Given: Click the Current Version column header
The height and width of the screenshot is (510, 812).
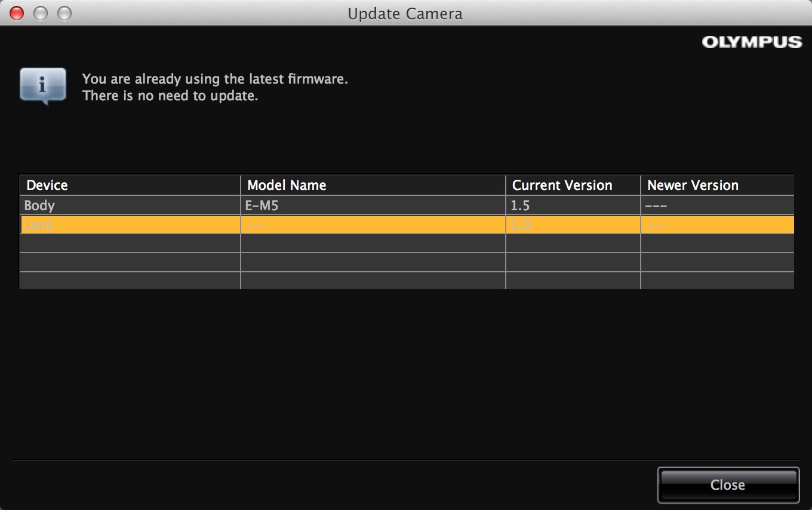Looking at the screenshot, I should tap(562, 185).
